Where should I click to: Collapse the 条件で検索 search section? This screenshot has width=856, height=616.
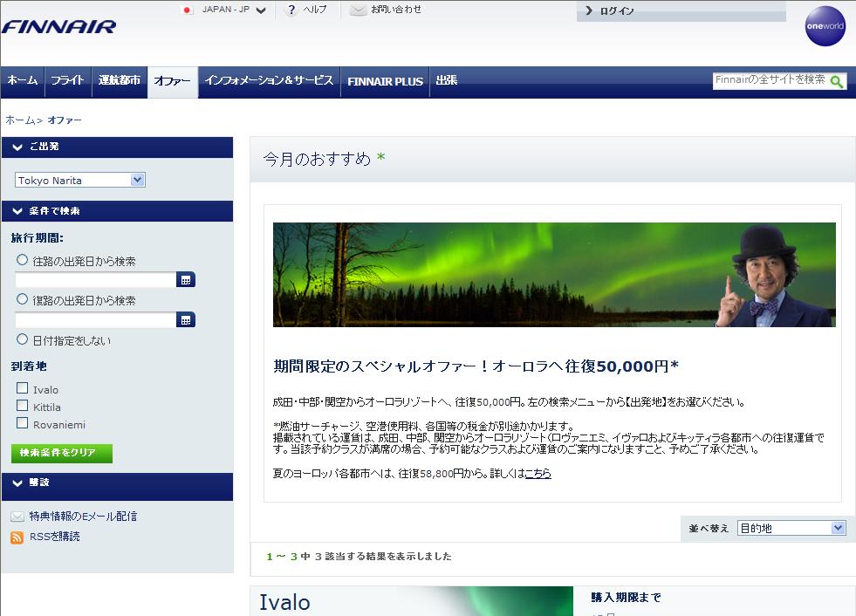point(117,211)
